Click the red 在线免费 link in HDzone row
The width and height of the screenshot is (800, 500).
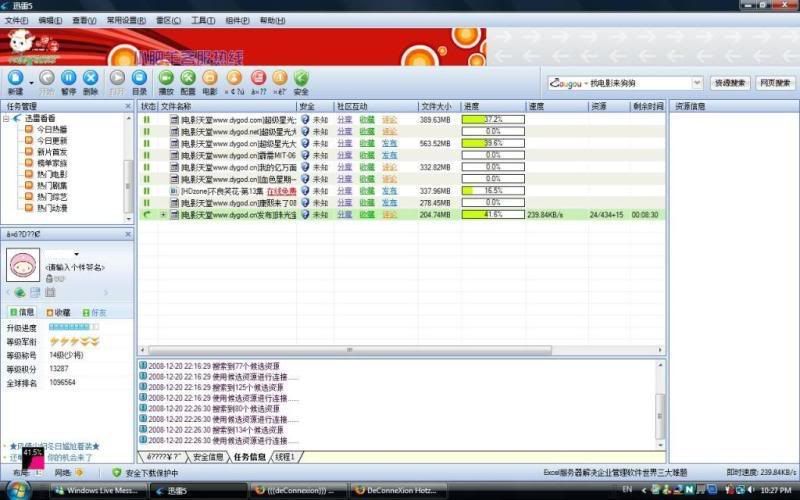coord(282,191)
